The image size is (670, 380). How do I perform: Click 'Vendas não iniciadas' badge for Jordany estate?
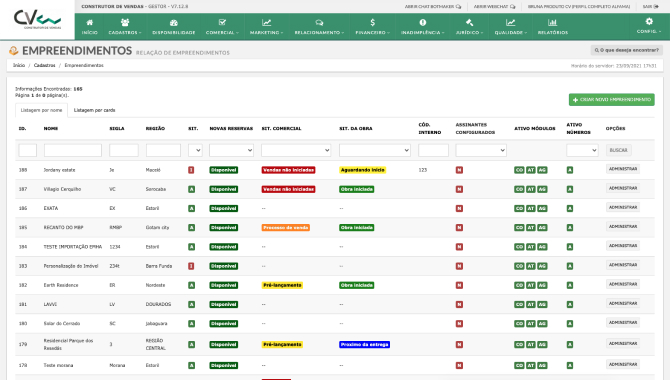click(288, 170)
